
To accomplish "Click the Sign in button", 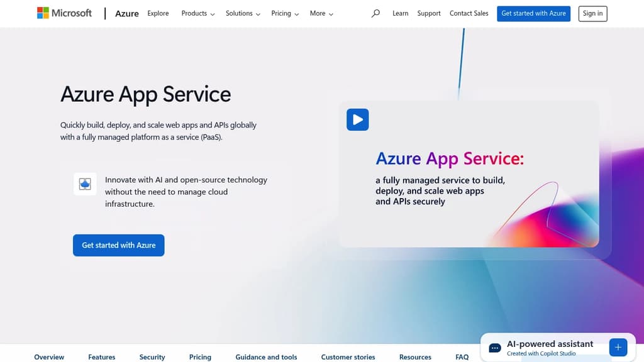I will tap(592, 14).
